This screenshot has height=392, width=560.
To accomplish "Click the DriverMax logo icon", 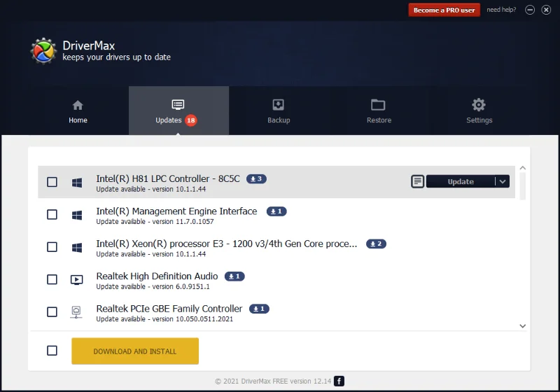I will pos(43,51).
